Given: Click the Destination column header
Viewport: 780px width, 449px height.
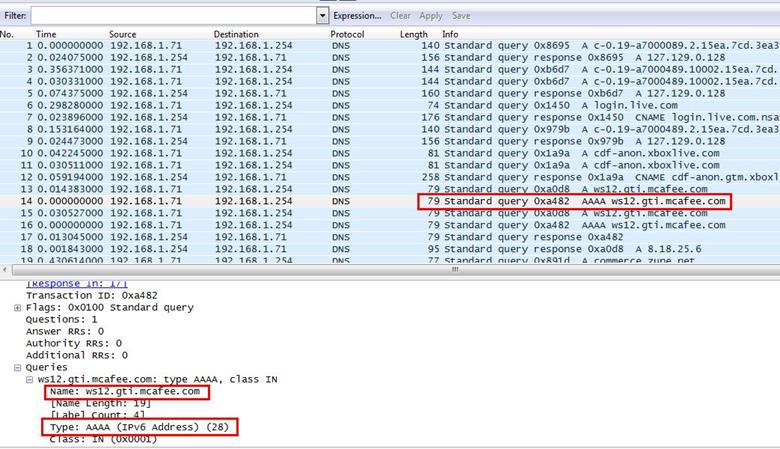Looking at the screenshot, I should (x=236, y=35).
